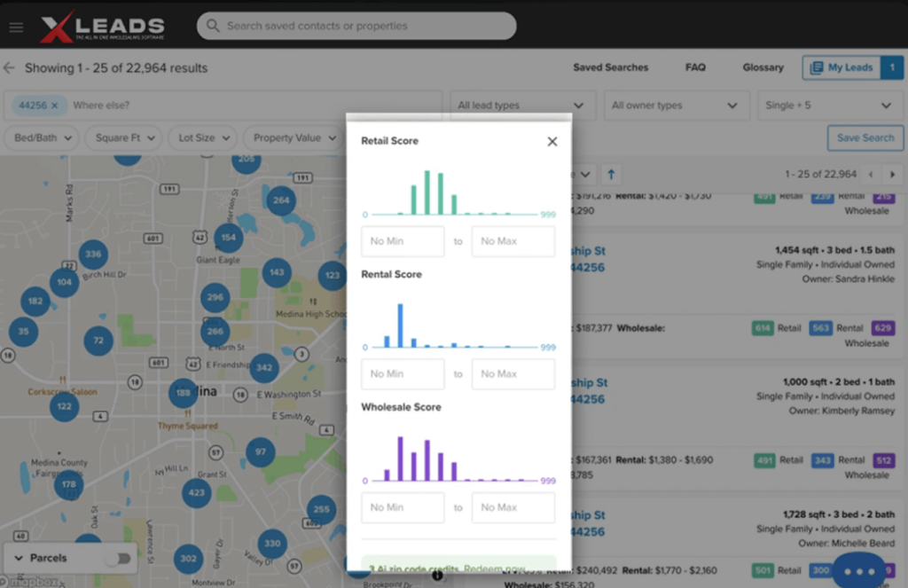908x588 pixels.
Task: Go to next results page arrow
Action: pyautogui.click(x=892, y=175)
